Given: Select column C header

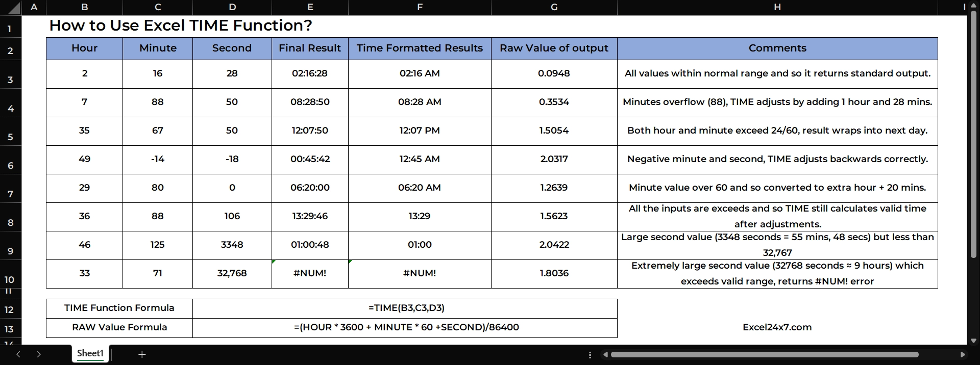Looking at the screenshot, I should click(158, 7).
